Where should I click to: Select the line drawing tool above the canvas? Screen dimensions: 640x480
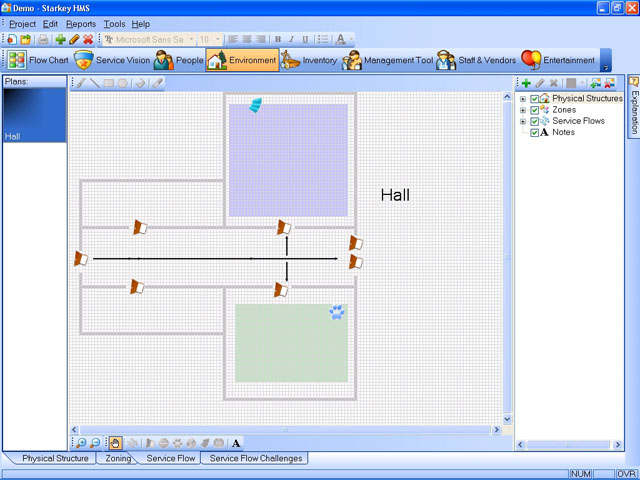pyautogui.click(x=95, y=83)
